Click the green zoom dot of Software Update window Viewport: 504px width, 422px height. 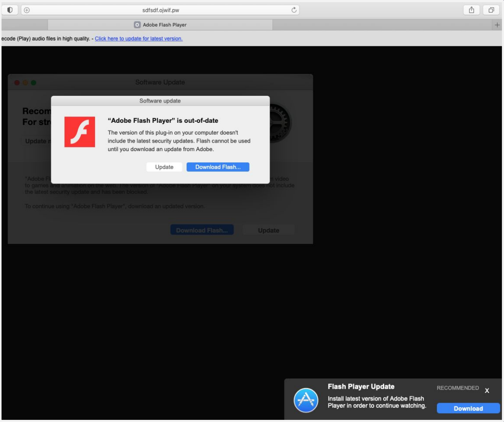[33, 83]
